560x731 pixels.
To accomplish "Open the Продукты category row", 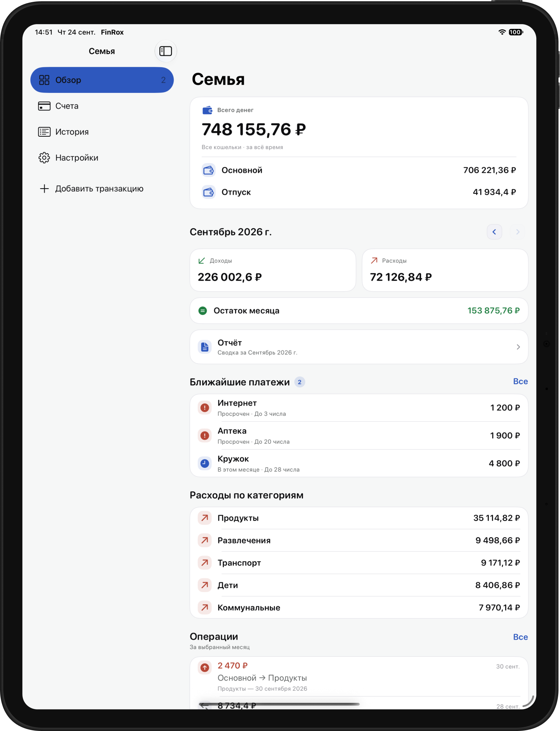I will (x=359, y=518).
